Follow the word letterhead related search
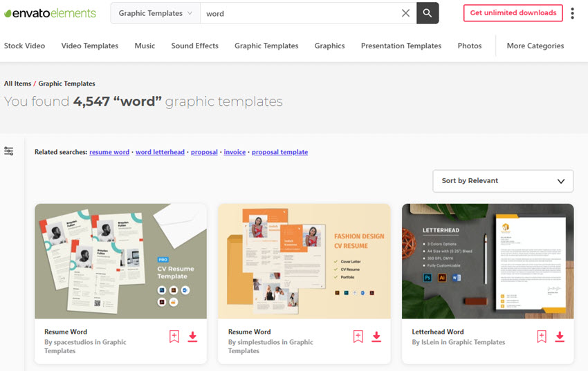This screenshot has width=588, height=371. click(x=160, y=152)
